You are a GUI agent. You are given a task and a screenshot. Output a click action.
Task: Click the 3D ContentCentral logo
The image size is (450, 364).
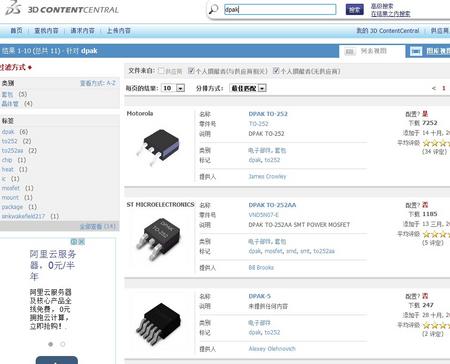pyautogui.click(x=62, y=8)
